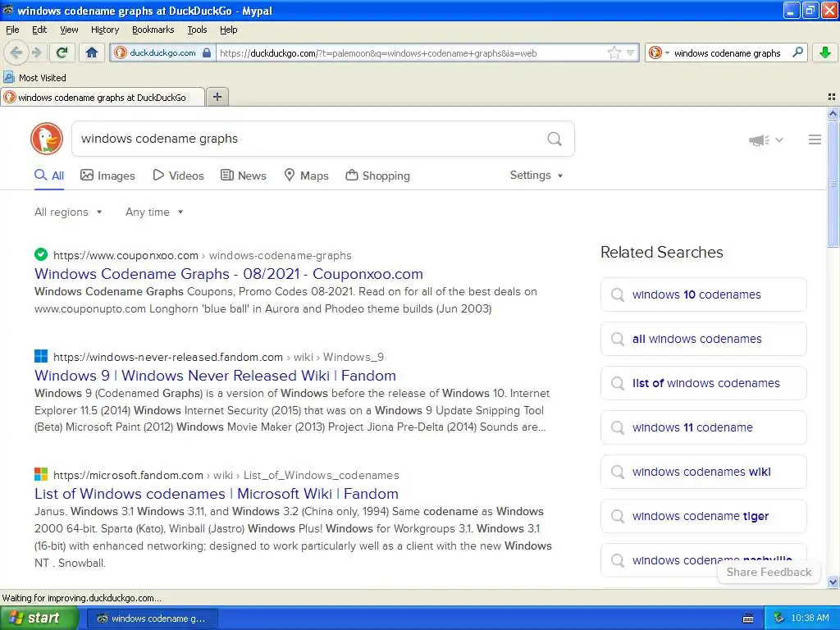Image resolution: width=840 pixels, height=630 pixels.
Task: Open the Home page button
Action: coord(92,52)
